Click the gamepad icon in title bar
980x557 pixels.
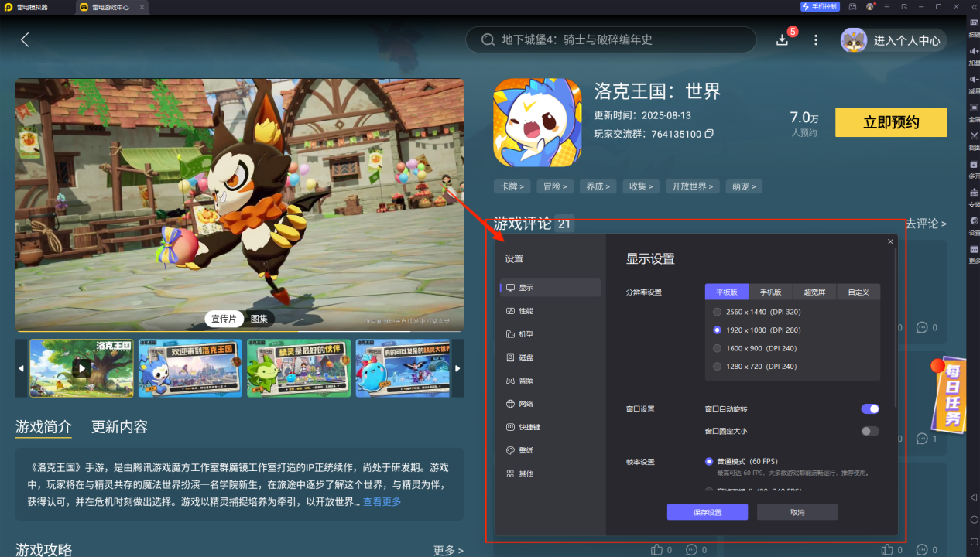(x=852, y=6)
